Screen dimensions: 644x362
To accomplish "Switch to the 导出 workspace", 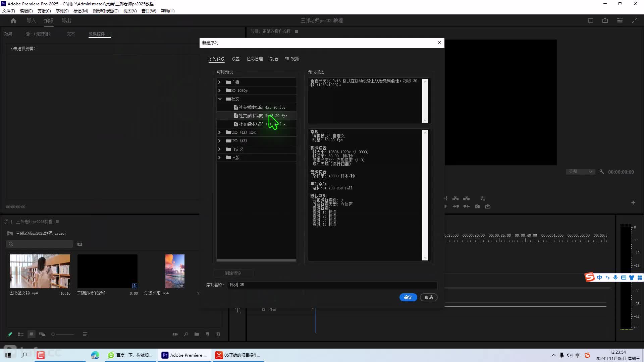I will click(66, 20).
